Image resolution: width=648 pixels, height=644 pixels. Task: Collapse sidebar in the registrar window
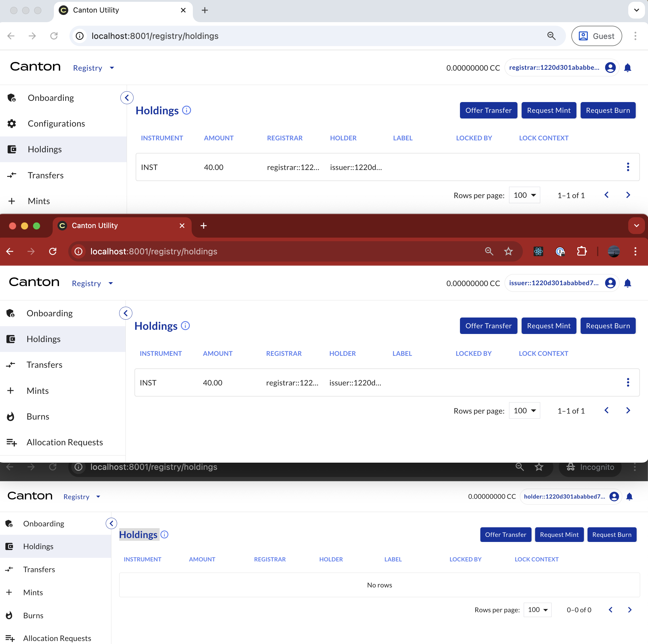[x=127, y=98]
